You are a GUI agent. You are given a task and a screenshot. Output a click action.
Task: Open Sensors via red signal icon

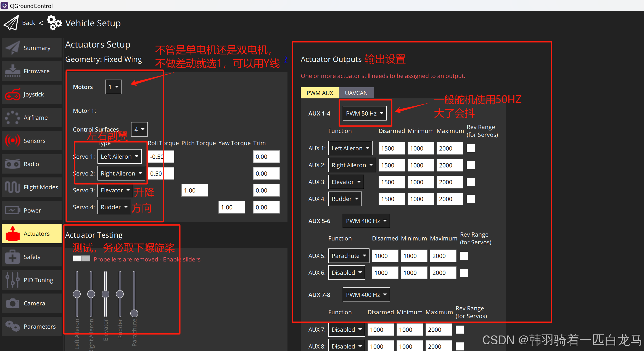coord(12,141)
